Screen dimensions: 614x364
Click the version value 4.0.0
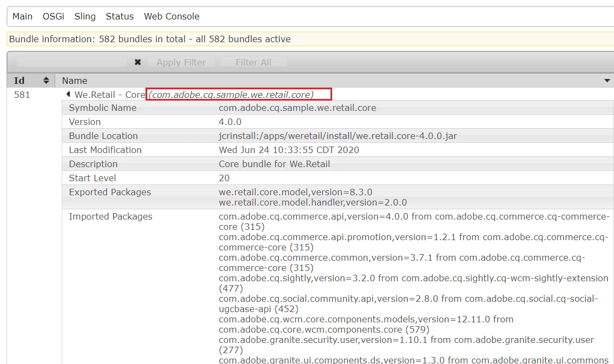(x=230, y=122)
